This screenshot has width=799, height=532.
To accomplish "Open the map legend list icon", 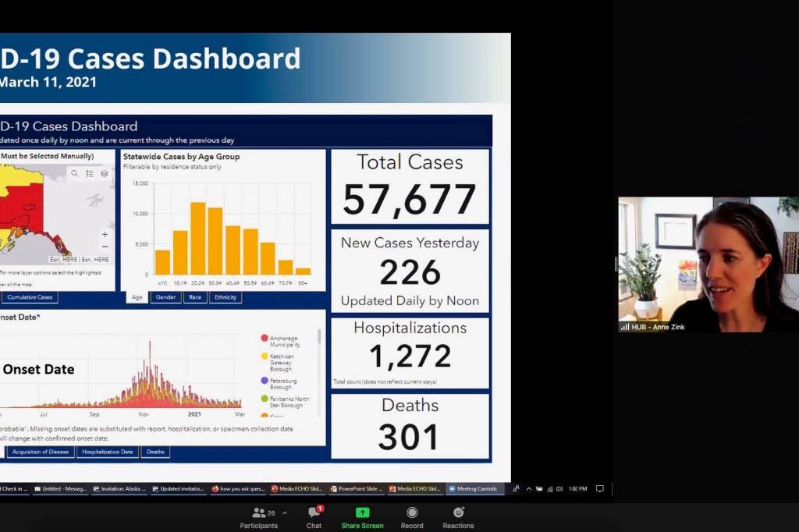I will (x=90, y=174).
